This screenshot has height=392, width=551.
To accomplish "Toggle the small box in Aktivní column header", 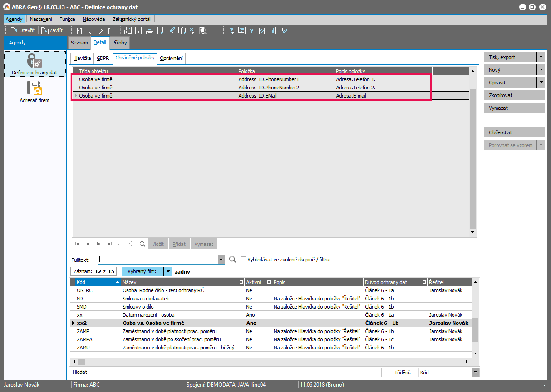I will point(269,282).
